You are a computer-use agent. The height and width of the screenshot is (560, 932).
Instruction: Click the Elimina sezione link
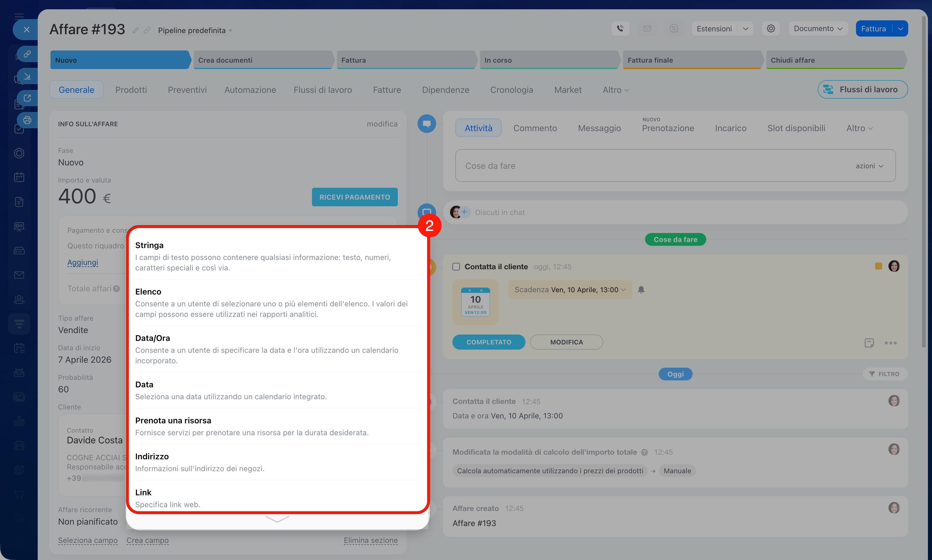pyautogui.click(x=370, y=540)
